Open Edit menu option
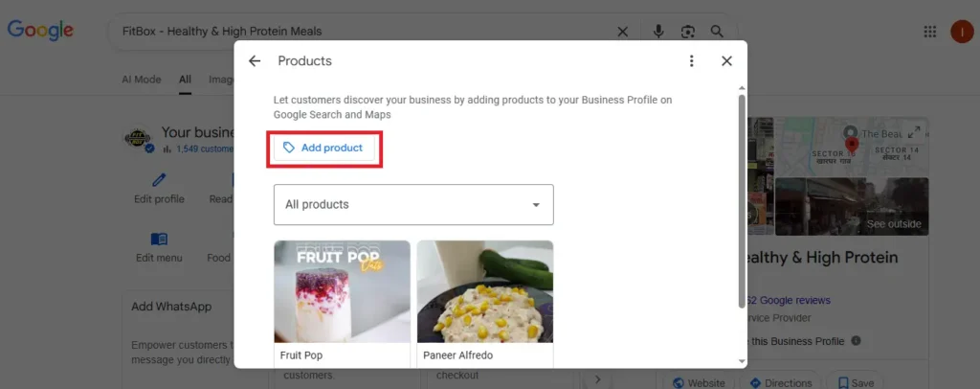 point(160,247)
